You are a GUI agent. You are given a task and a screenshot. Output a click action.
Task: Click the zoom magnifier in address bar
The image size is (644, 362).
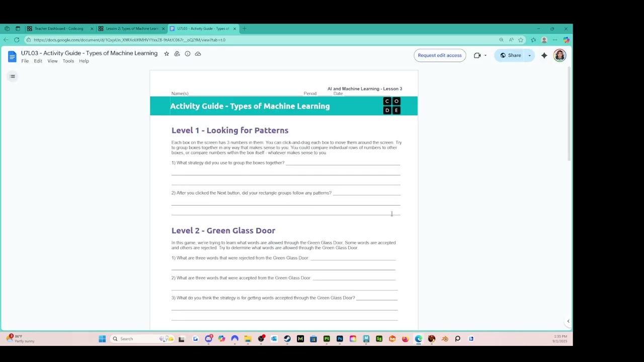coord(501,40)
